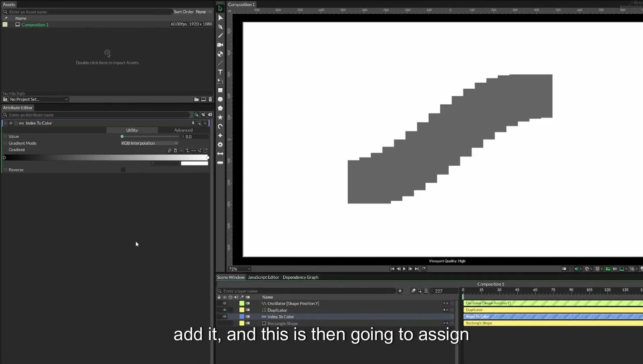This screenshot has height=364, width=643.
Task: Tick the Reverse checkbox
Action: point(123,170)
